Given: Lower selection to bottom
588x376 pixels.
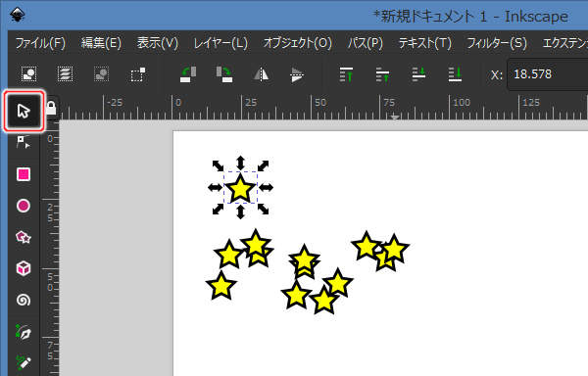Looking at the screenshot, I should click(455, 74).
